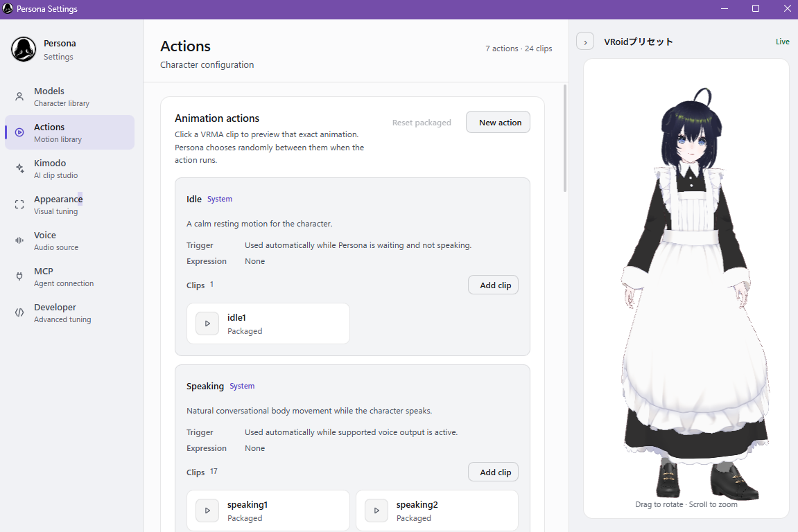Play the idle1 clip preview

coord(207,323)
